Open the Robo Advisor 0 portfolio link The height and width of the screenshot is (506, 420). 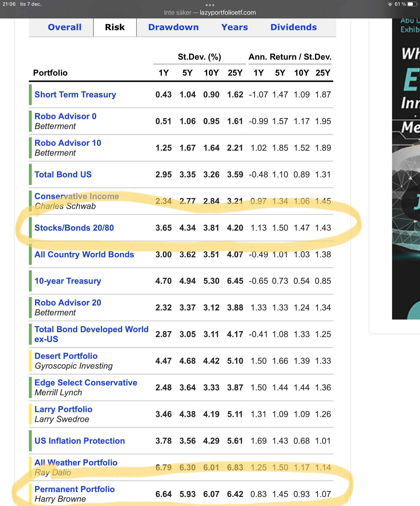(65, 116)
